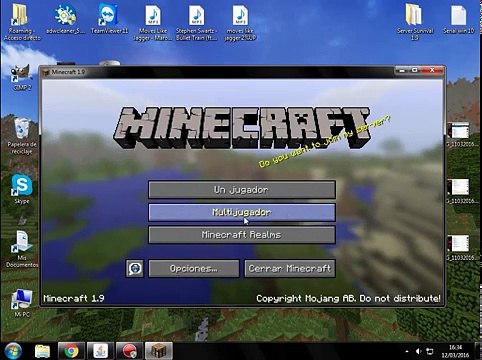The width and height of the screenshot is (482, 360).
Task: Select the TeamViewer 11 desktop icon
Action: click(109, 19)
